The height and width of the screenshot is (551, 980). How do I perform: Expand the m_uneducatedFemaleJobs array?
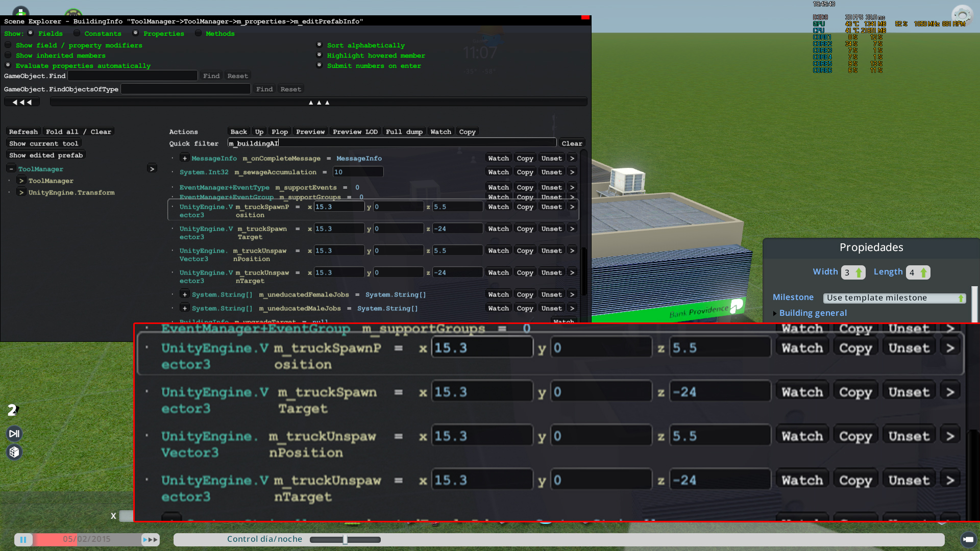click(185, 294)
